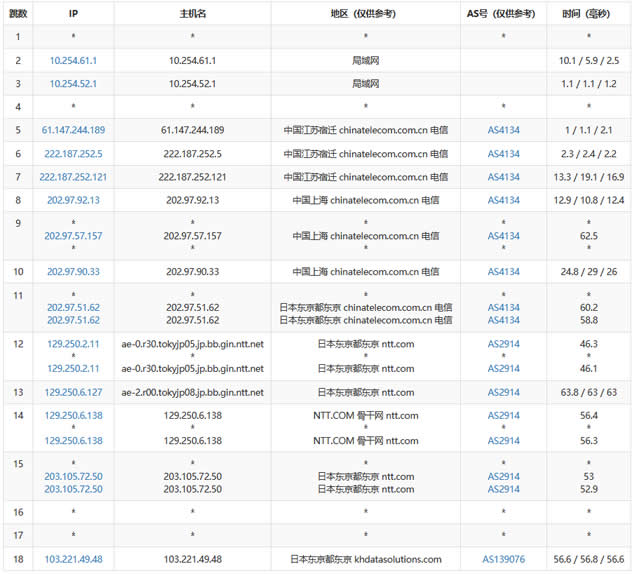The width and height of the screenshot is (637, 574).
Task: Open the AS4134 link in hop 10
Action: tap(503, 271)
